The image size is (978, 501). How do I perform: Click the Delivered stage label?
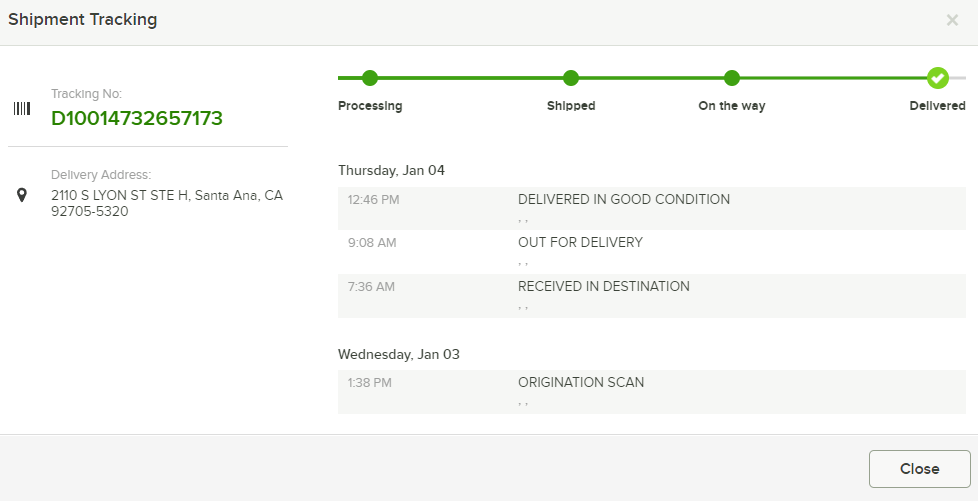[x=937, y=106]
